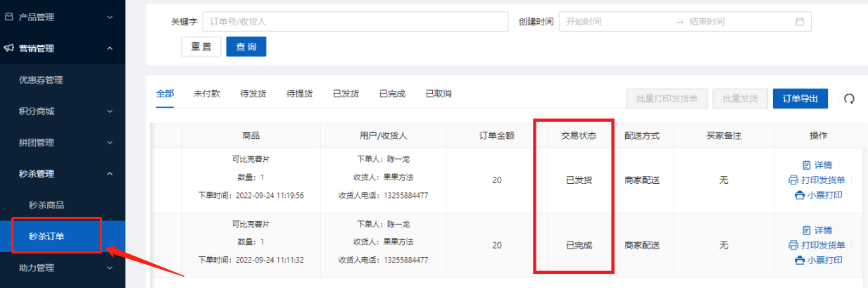Click the refresh icon beside 订单导出

click(849, 99)
